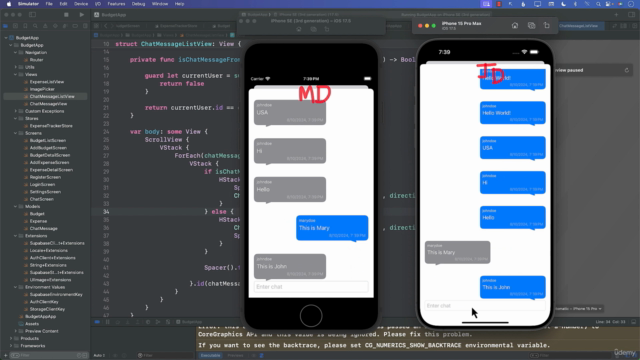Click the Xcode Run (play) button

(82, 15)
